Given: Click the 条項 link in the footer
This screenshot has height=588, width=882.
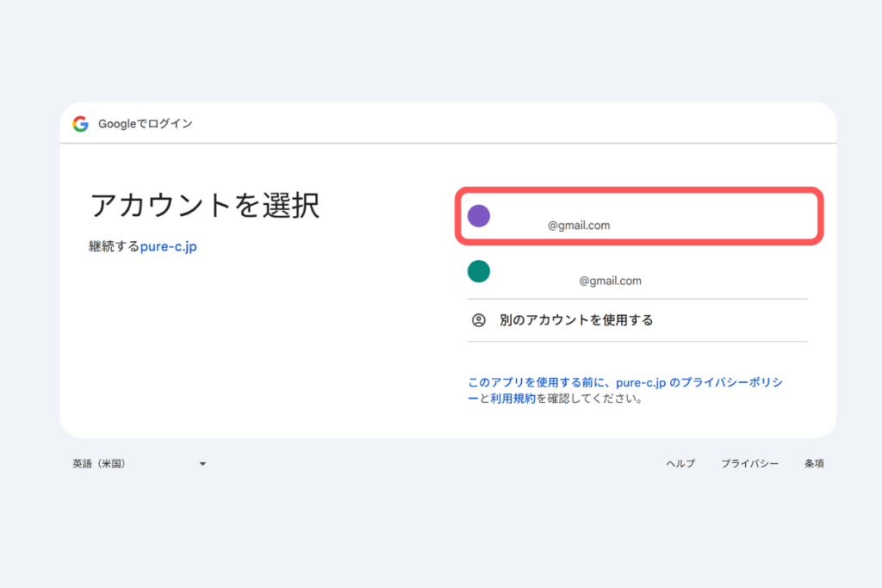Looking at the screenshot, I should [x=813, y=463].
